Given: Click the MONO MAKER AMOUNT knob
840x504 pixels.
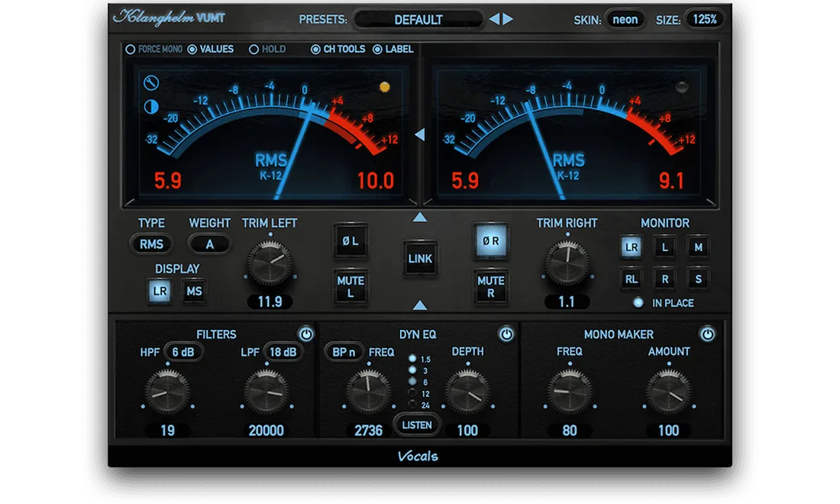Looking at the screenshot, I should (669, 392).
